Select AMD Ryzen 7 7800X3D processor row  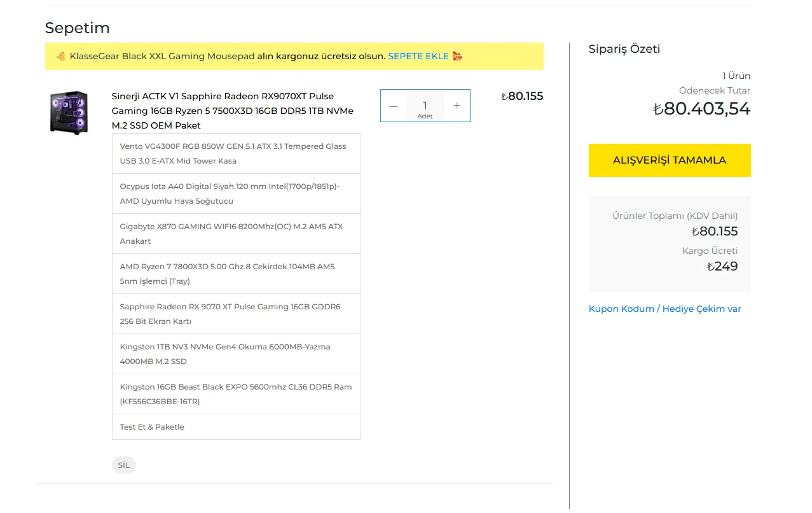pyautogui.click(x=237, y=274)
